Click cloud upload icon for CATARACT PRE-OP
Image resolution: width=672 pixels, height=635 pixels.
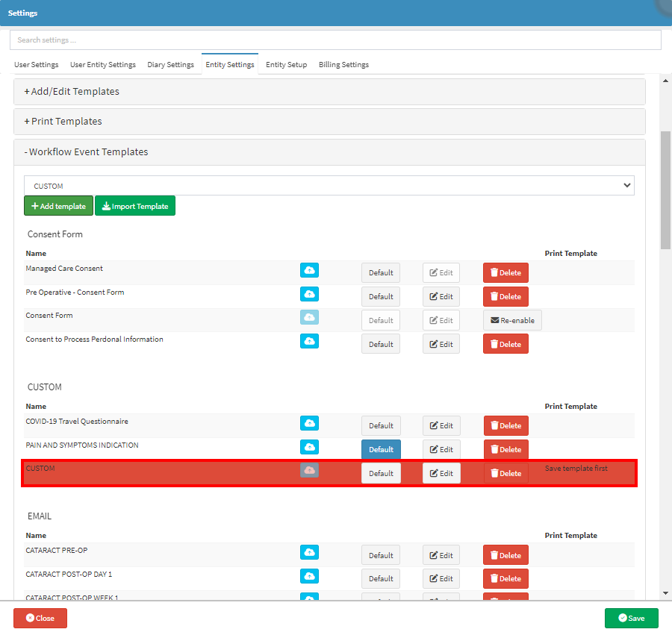tap(309, 552)
